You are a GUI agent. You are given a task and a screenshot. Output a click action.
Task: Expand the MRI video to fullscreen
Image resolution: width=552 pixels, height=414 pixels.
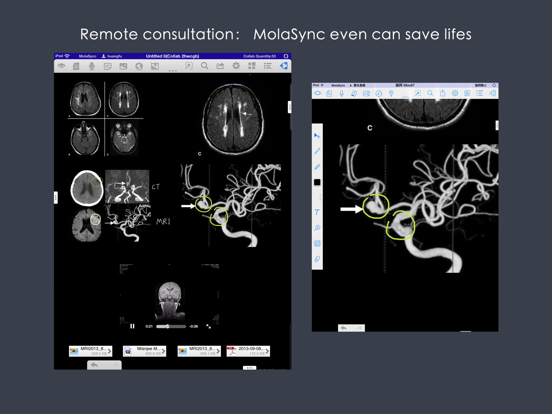pyautogui.click(x=208, y=326)
